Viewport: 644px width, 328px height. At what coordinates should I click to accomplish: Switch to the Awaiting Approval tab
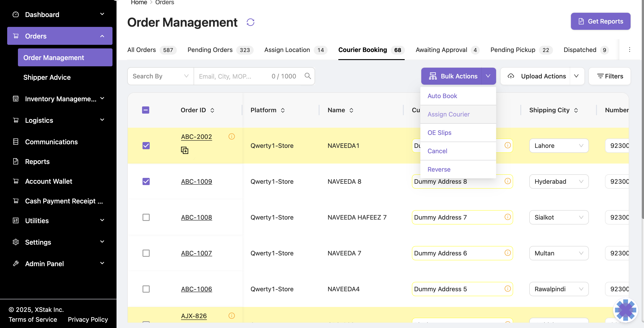(x=447, y=50)
